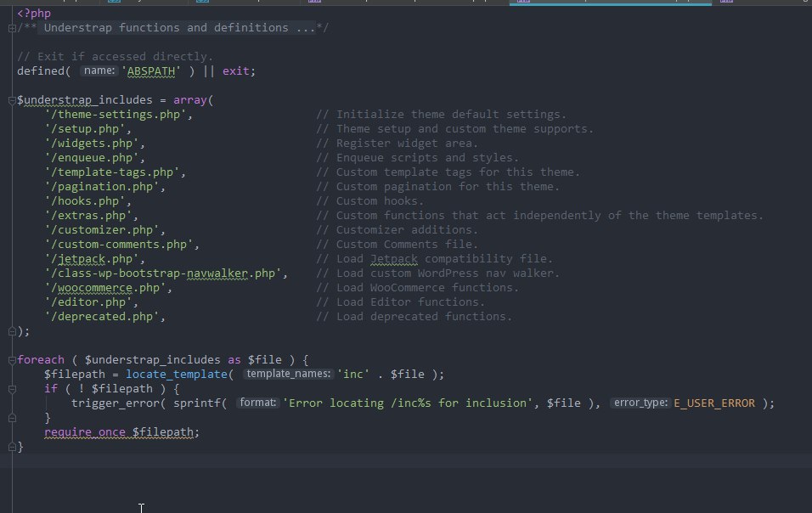The height and width of the screenshot is (513, 812).
Task: Click the 'name:' parameter hint
Action: 99,70
